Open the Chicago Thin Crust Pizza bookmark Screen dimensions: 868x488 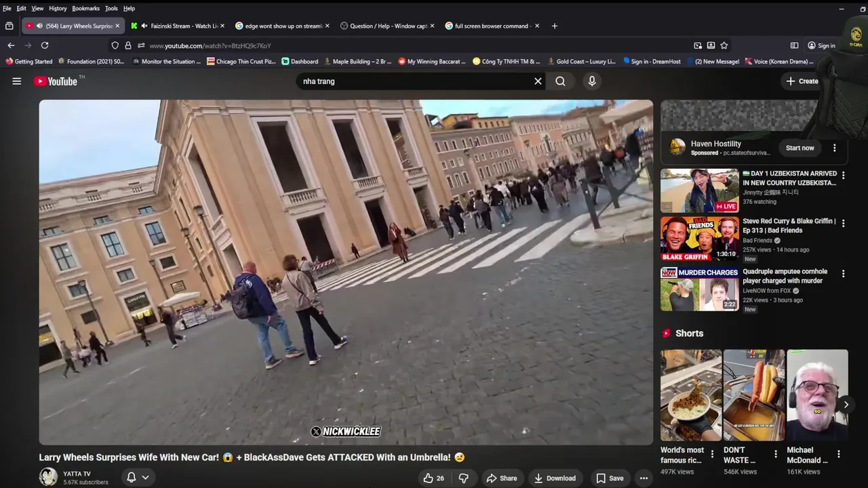241,61
